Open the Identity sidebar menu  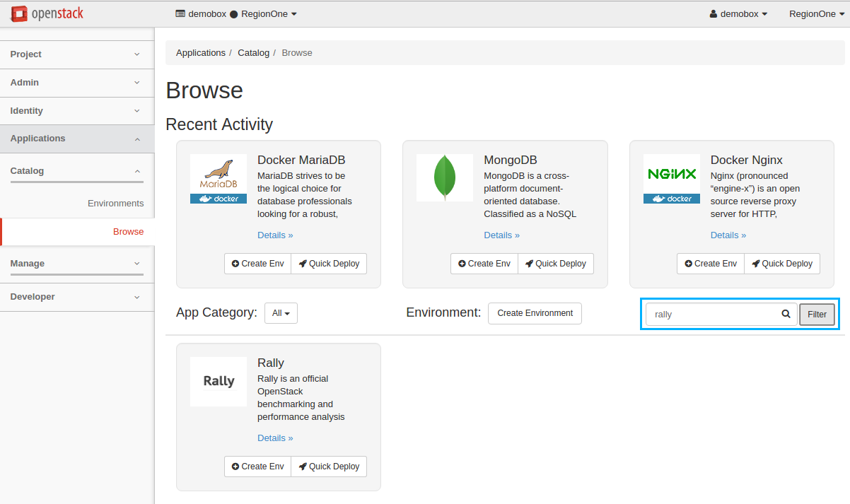(x=76, y=110)
